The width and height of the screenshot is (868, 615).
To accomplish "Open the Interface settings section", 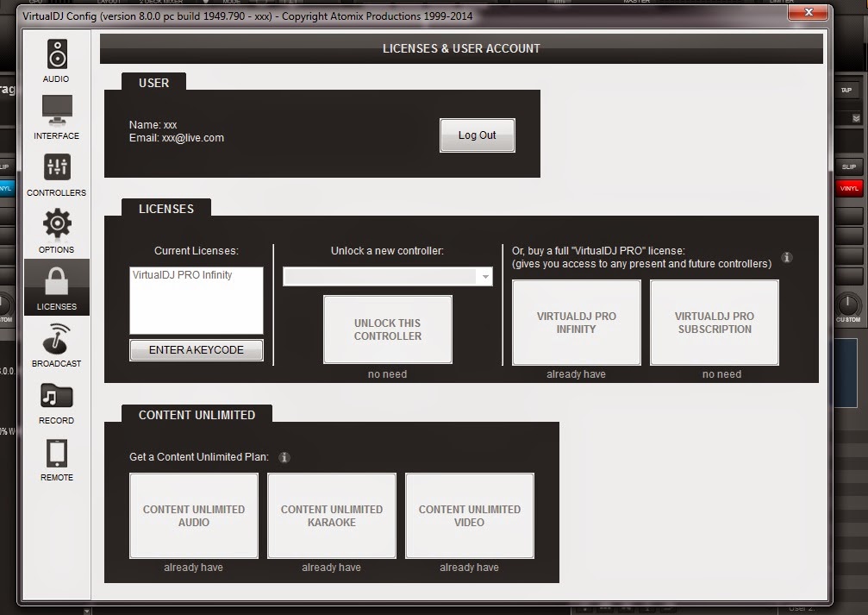I will 57,117.
